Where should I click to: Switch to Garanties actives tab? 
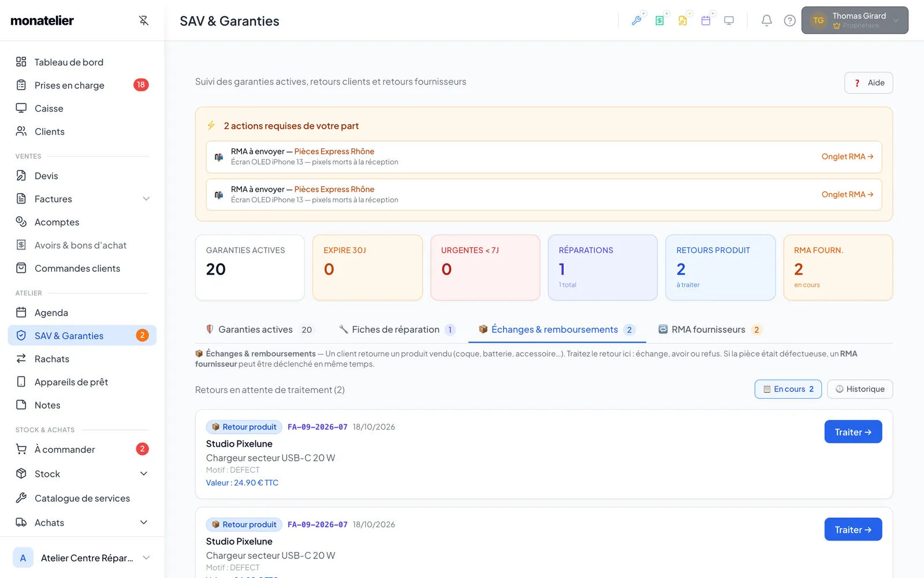[x=259, y=329]
